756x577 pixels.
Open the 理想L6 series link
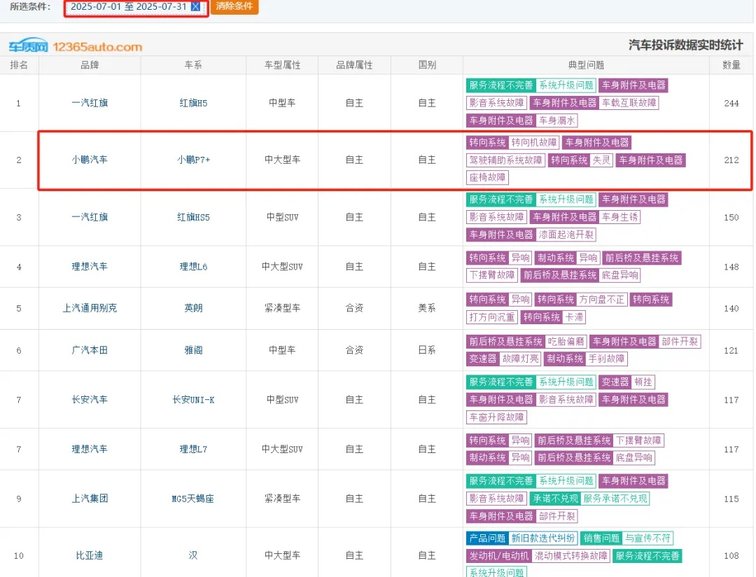pos(193,267)
